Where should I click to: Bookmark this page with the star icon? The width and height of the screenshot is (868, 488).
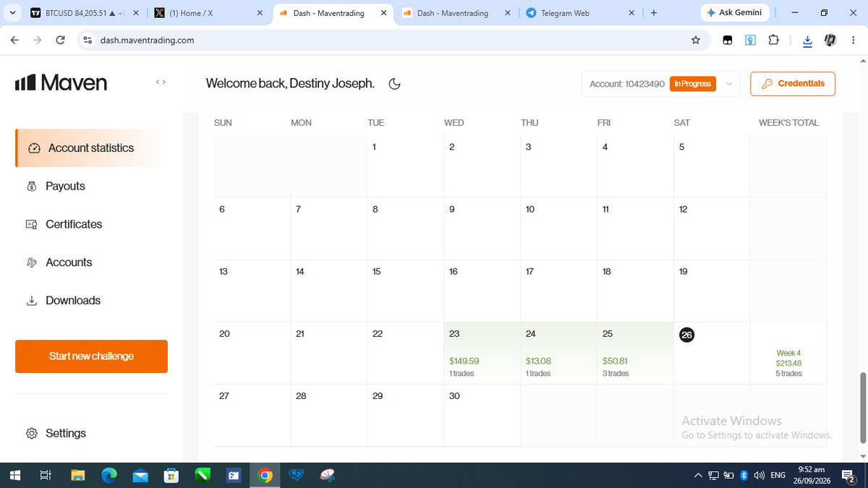[x=696, y=40]
